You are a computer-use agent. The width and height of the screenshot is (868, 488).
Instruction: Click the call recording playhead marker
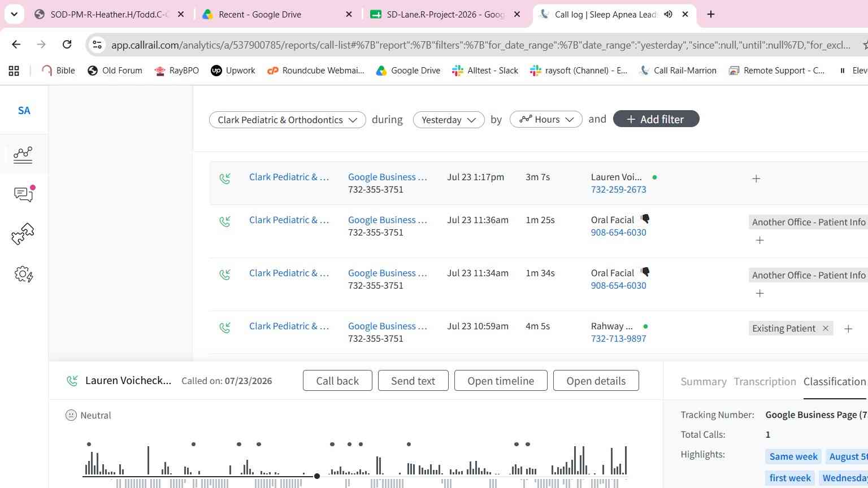pos(317,476)
